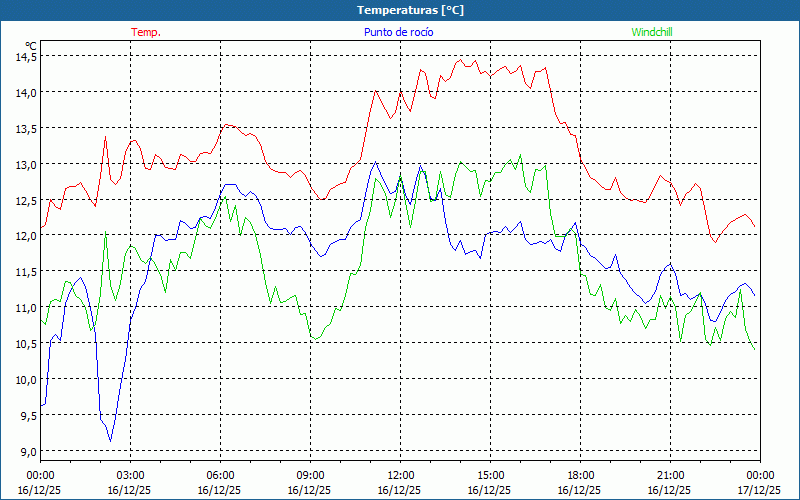The height and width of the screenshot is (500, 800).
Task: Click the 12,0 value on the y-axis
Action: (26, 236)
